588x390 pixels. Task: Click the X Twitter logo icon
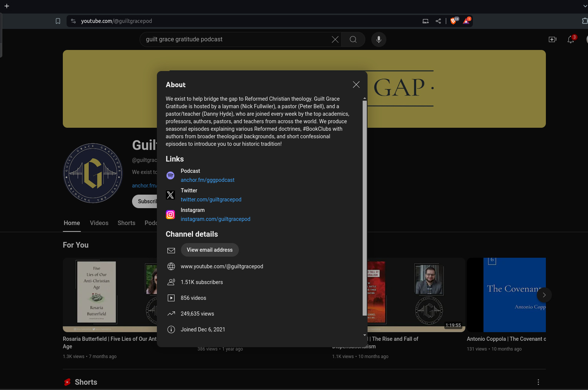pyautogui.click(x=170, y=195)
